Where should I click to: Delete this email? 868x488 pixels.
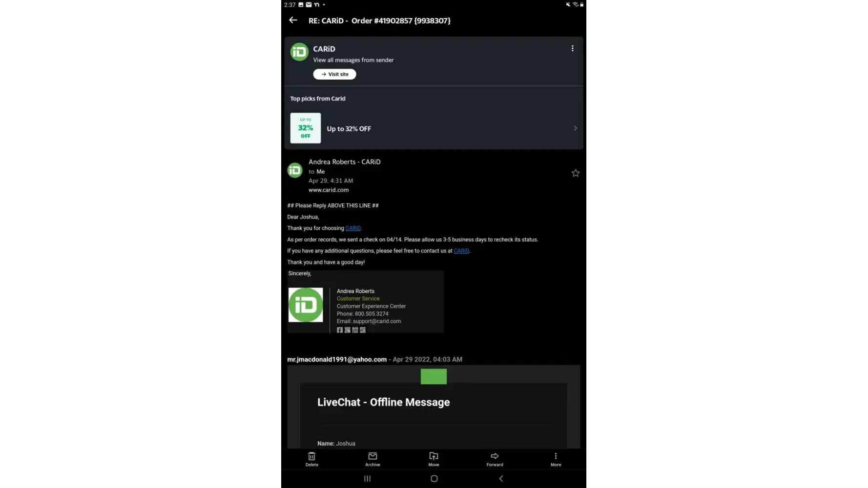click(311, 459)
